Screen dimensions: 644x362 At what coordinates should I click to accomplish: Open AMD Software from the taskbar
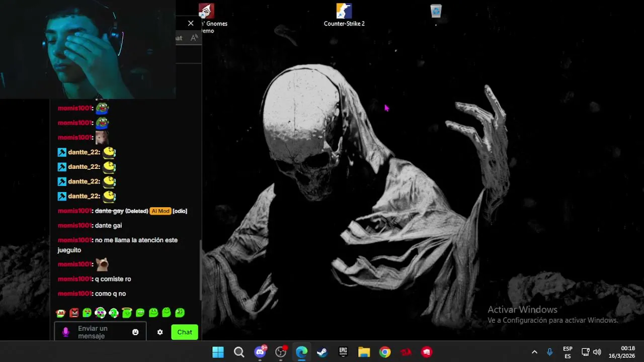pos(406,352)
